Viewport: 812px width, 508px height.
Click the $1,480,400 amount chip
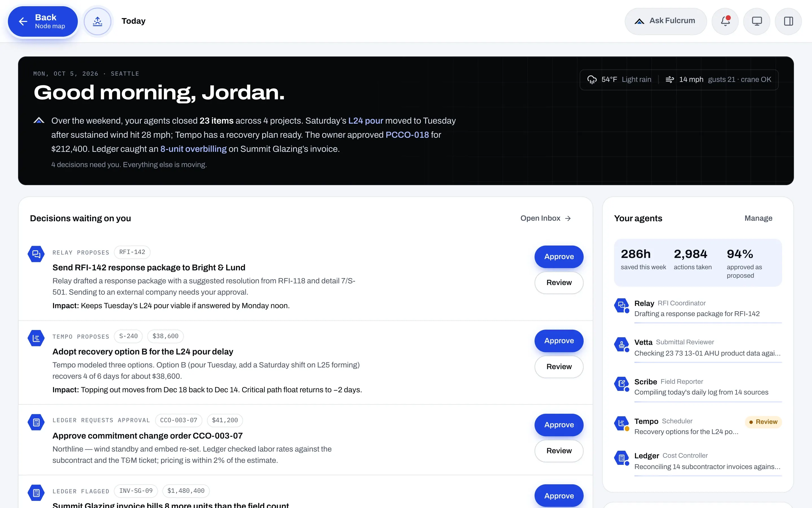pos(186,491)
